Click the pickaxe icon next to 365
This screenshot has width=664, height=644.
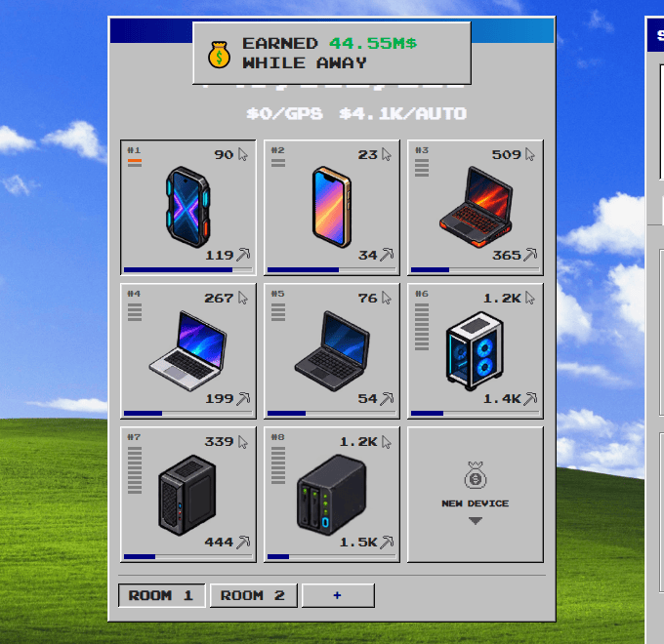coord(530,255)
